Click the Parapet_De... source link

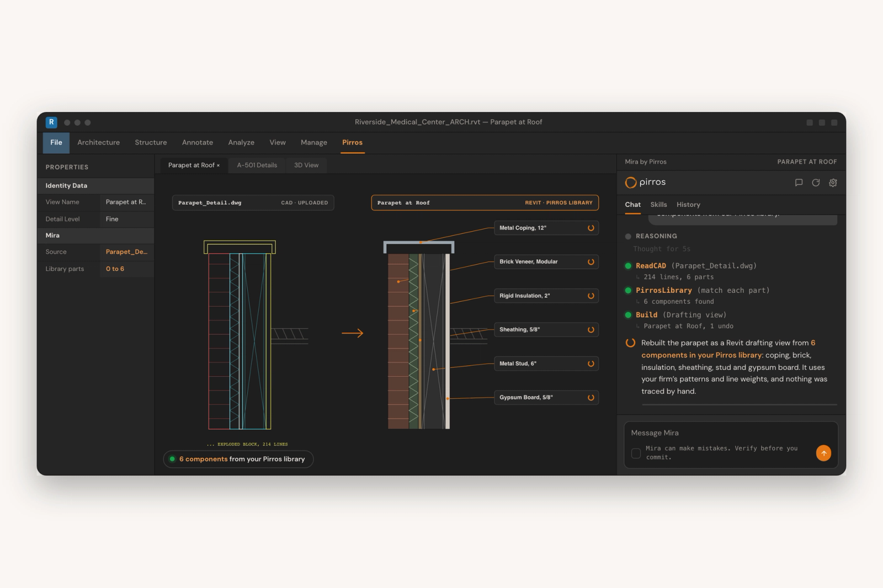(126, 252)
